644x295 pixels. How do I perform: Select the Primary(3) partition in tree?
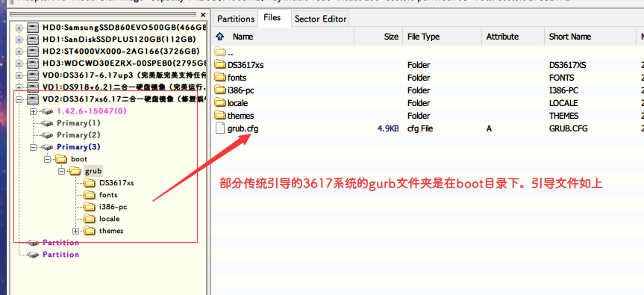(78, 147)
